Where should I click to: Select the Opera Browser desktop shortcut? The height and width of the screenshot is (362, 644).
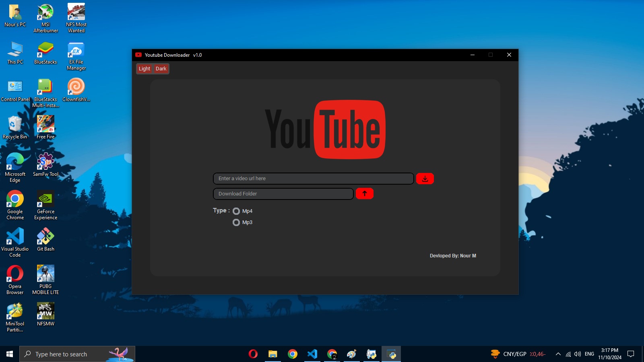click(x=15, y=281)
